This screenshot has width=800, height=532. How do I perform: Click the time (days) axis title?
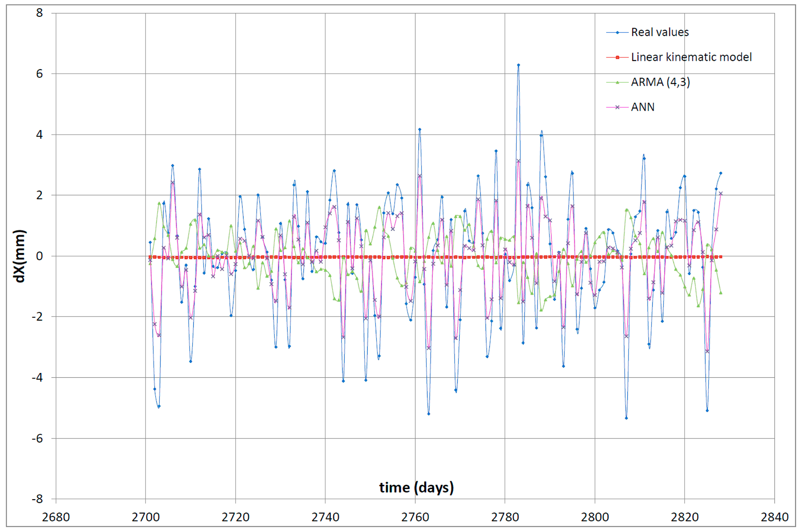[416, 488]
